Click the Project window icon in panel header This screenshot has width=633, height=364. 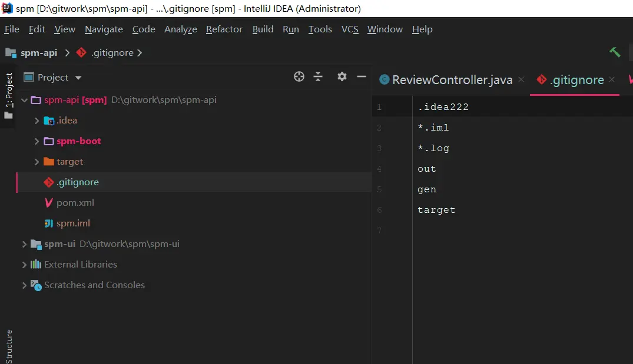(x=29, y=77)
